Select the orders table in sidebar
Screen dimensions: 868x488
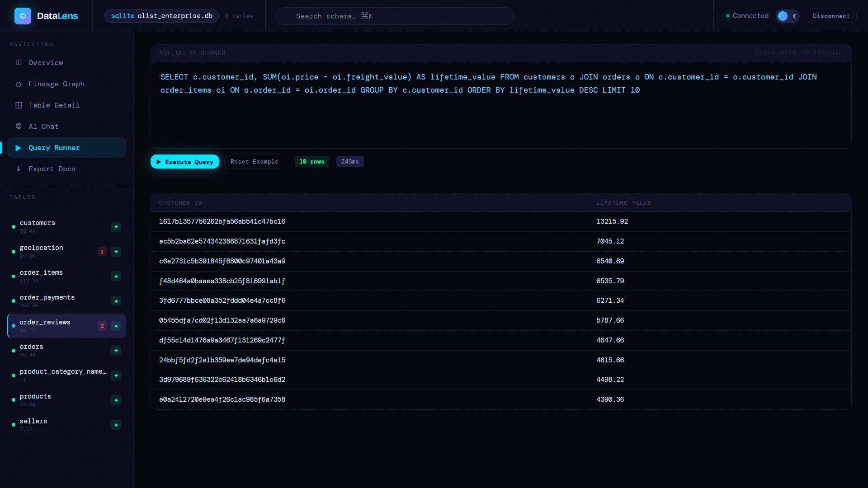(66, 351)
